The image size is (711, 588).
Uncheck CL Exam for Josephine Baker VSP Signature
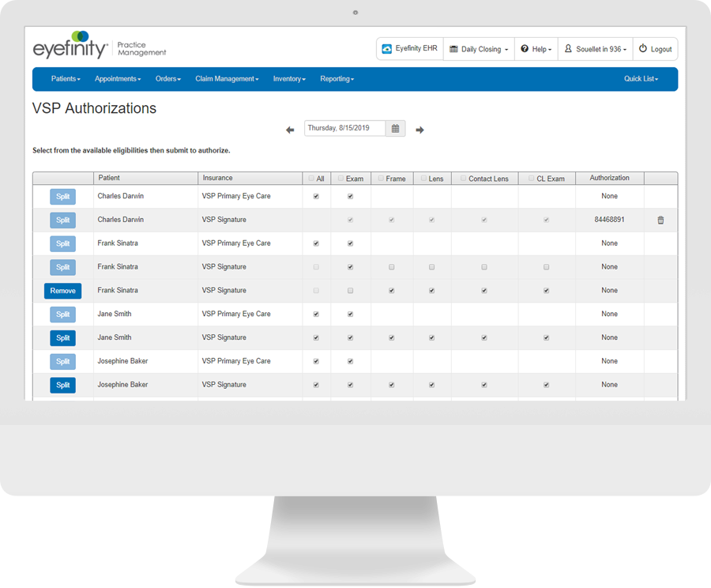(547, 385)
